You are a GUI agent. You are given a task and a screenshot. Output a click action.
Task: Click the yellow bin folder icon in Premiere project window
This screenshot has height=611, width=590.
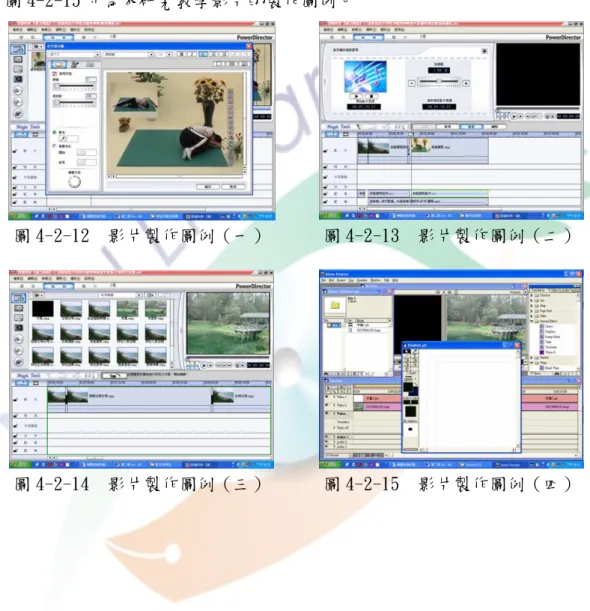[335, 305]
